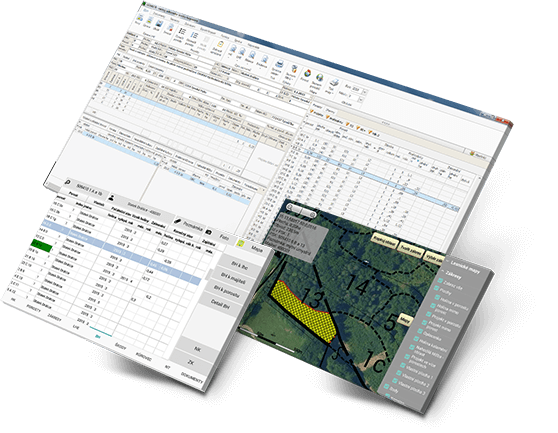Toggle the Vlastní plocha 1 checkbox
Viewport: 558px width, 433px height.
(x=402, y=365)
